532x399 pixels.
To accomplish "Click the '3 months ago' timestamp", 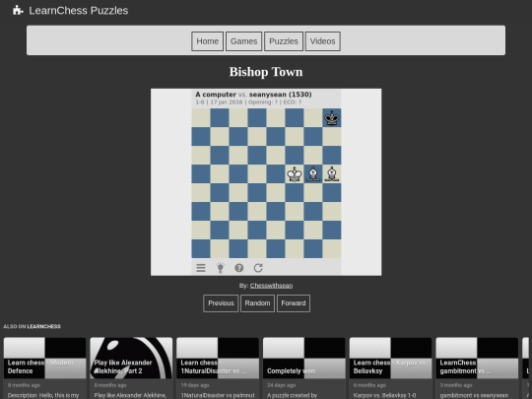I will point(456,385).
